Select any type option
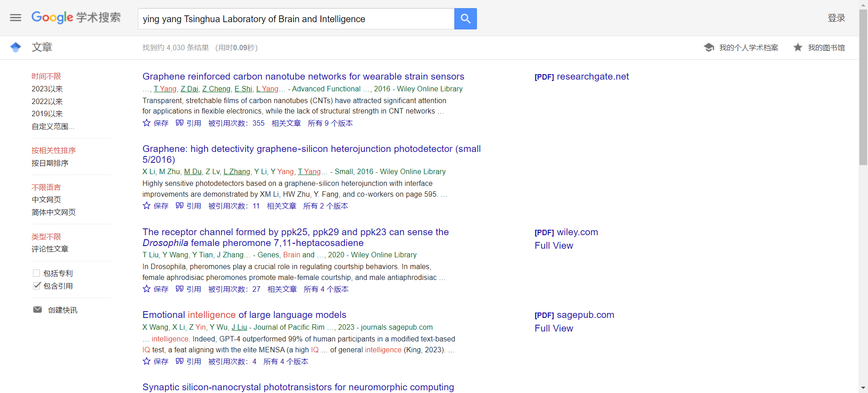868x393 pixels. [x=46, y=237]
